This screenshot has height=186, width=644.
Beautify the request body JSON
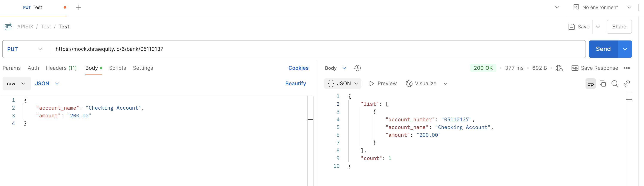tap(296, 84)
